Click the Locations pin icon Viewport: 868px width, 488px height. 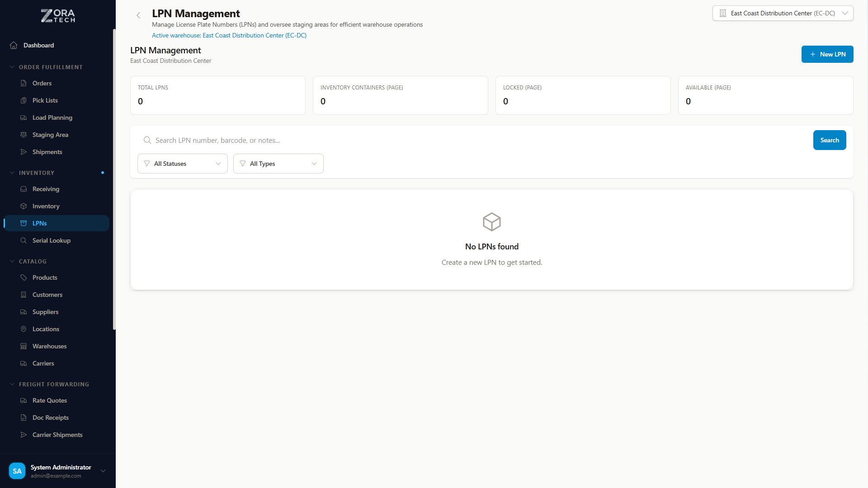pos(24,329)
